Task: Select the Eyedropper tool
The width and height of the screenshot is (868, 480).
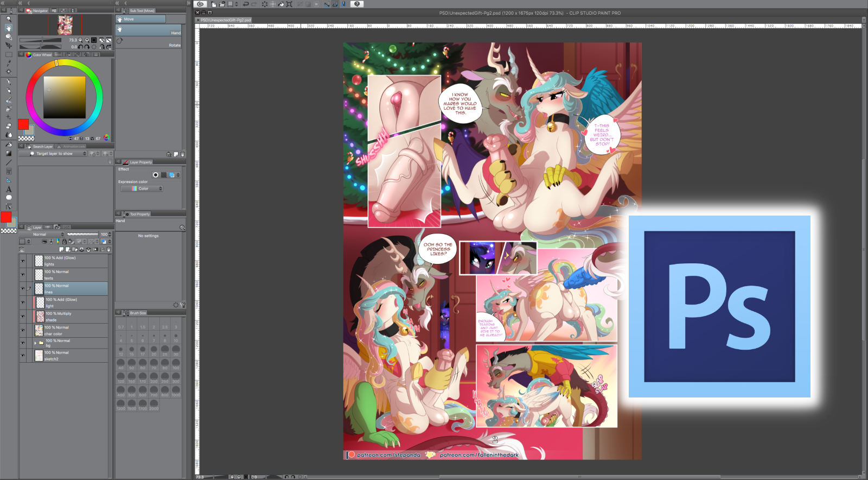Action: (9, 63)
